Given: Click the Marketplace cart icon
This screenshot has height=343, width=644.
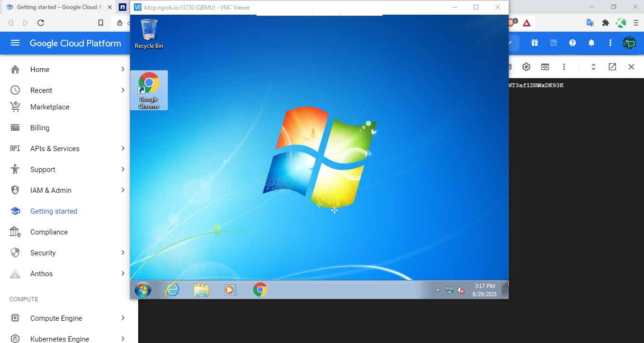Looking at the screenshot, I should [15, 107].
